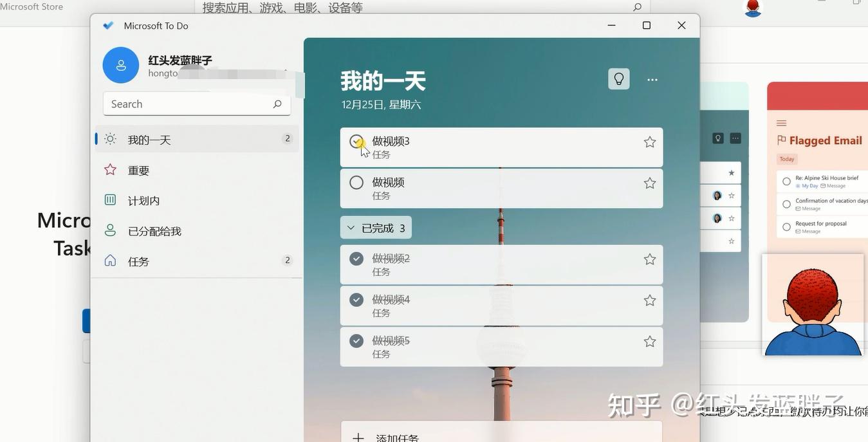Open the three-dot list options menu

pyautogui.click(x=652, y=80)
